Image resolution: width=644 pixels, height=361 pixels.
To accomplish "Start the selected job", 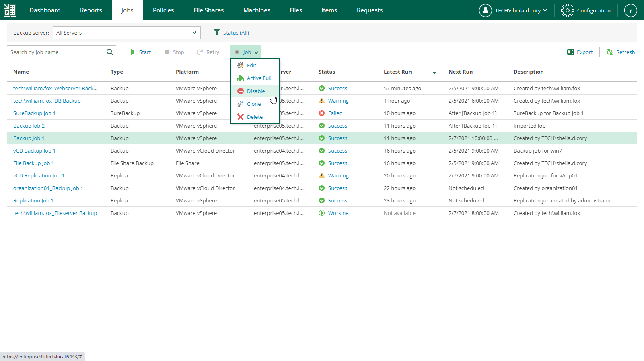I will click(141, 52).
